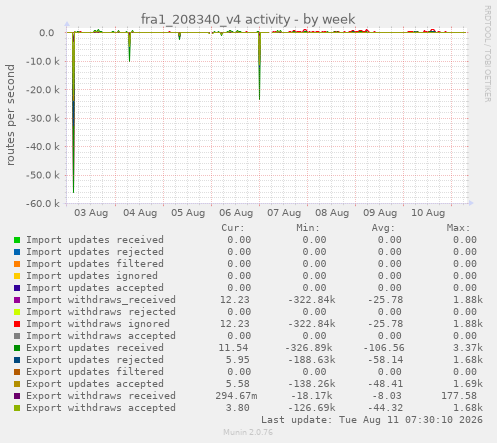Click the green Import updates received swatch

[17, 240]
